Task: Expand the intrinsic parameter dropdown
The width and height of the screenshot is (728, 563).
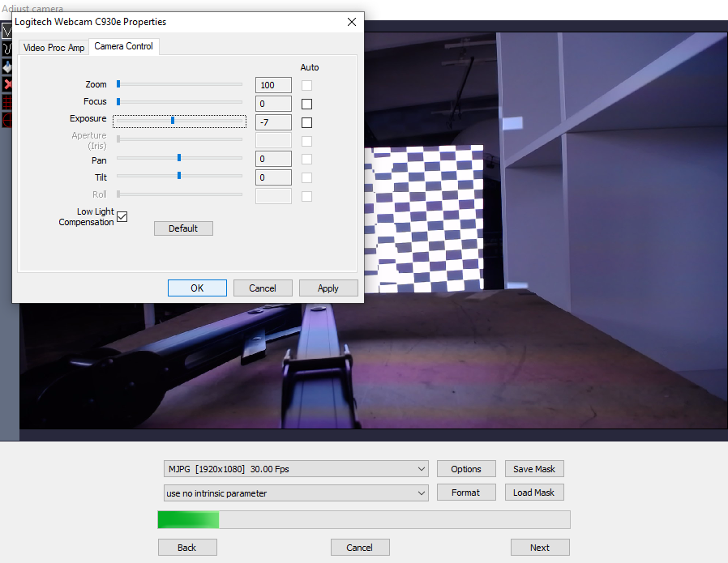Action: pyautogui.click(x=296, y=493)
